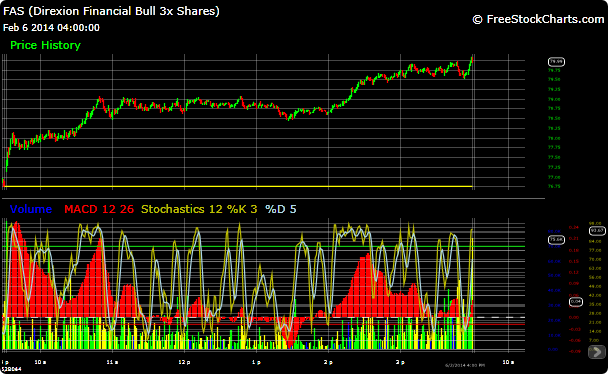The height and width of the screenshot is (374, 608).
Task: Click the red 0.24 MACD axis value
Action: click(574, 227)
